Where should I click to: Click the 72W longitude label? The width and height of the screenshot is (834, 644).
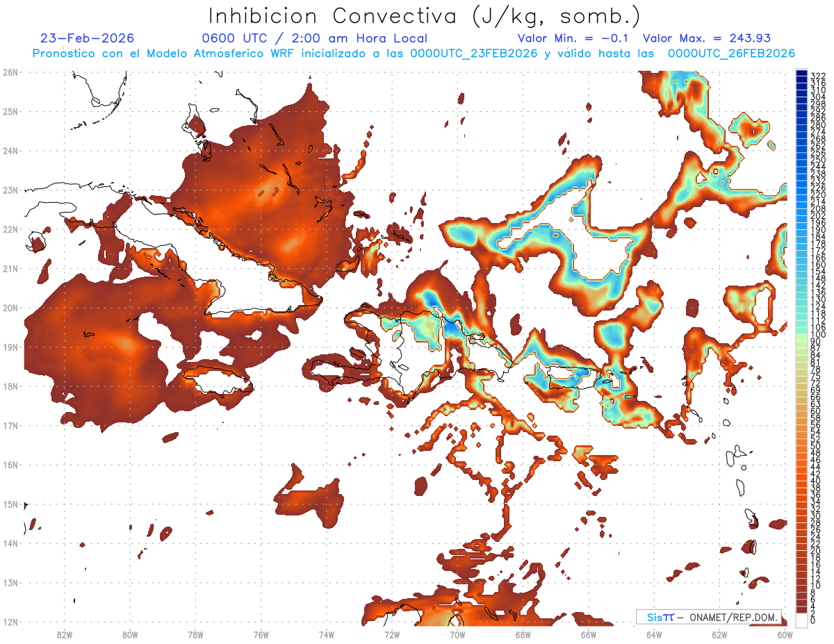pos(392,634)
